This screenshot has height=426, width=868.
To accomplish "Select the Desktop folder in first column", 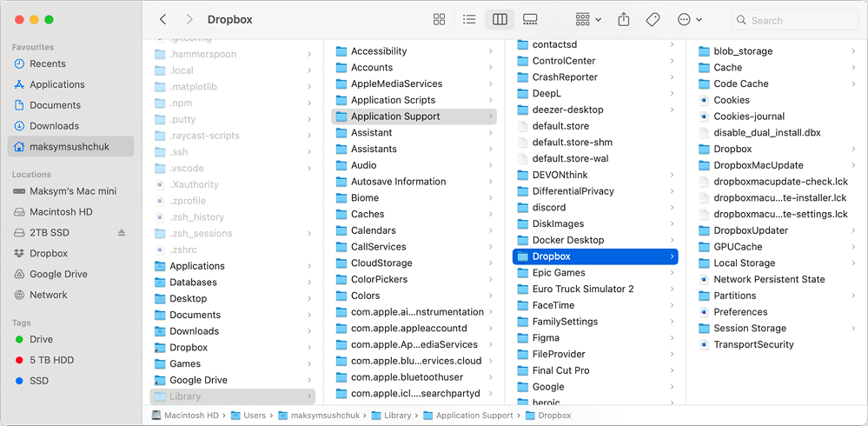I will click(233, 298).
